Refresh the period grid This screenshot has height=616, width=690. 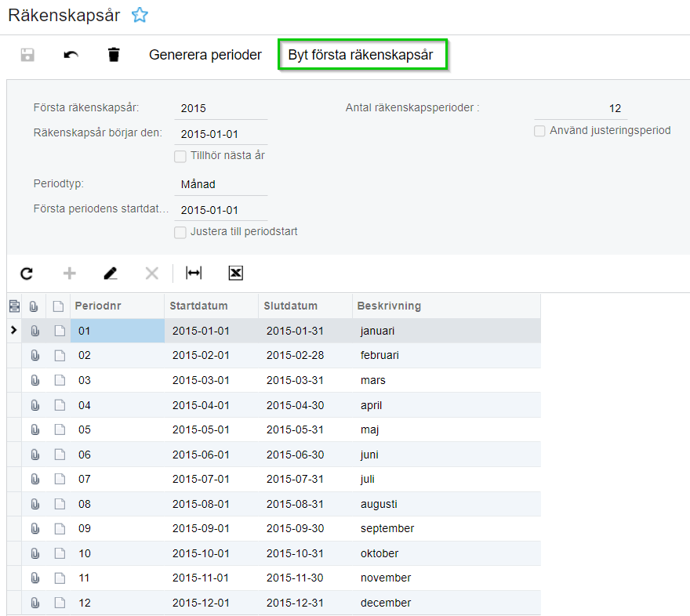[27, 274]
